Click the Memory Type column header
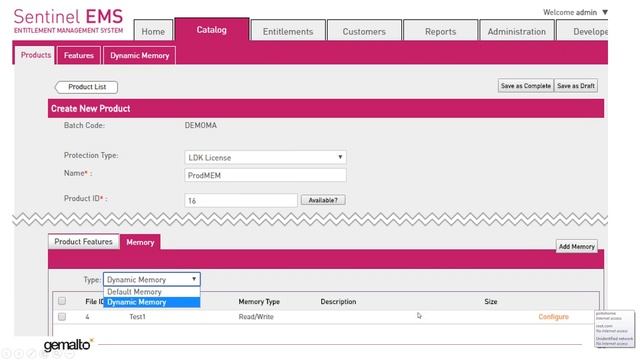Screen dimensions: 640x360 click(x=259, y=302)
